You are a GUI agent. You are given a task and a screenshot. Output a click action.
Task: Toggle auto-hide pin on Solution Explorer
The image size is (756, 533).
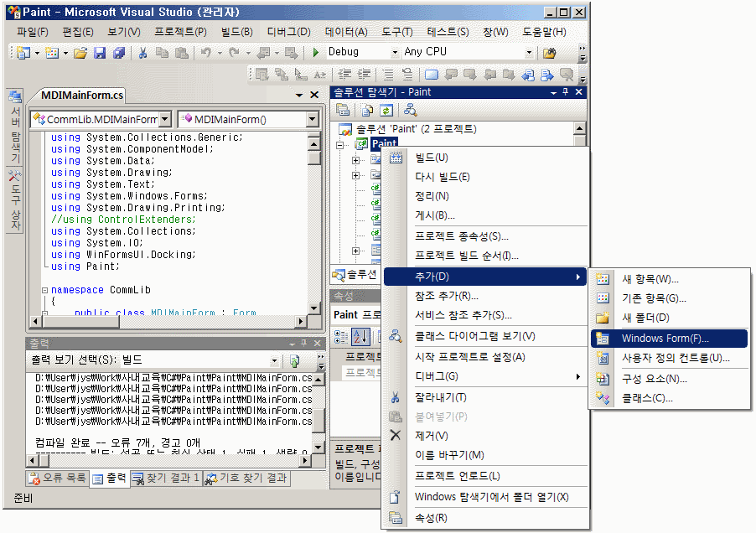[566, 91]
